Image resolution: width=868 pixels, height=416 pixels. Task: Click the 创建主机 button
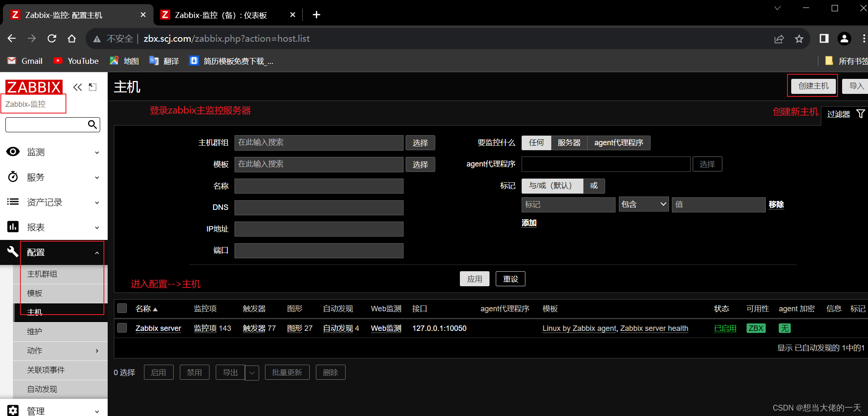[813, 86]
